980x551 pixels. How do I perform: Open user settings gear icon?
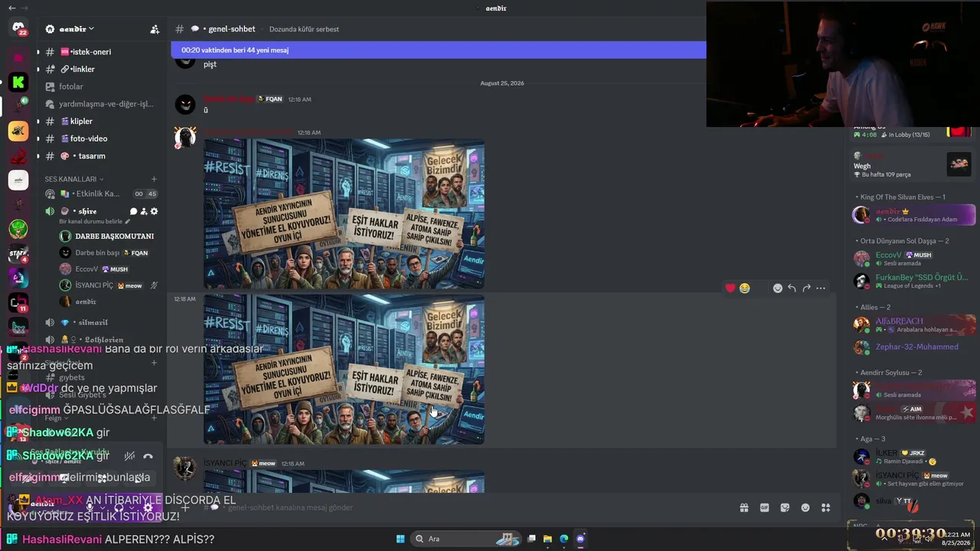click(148, 507)
